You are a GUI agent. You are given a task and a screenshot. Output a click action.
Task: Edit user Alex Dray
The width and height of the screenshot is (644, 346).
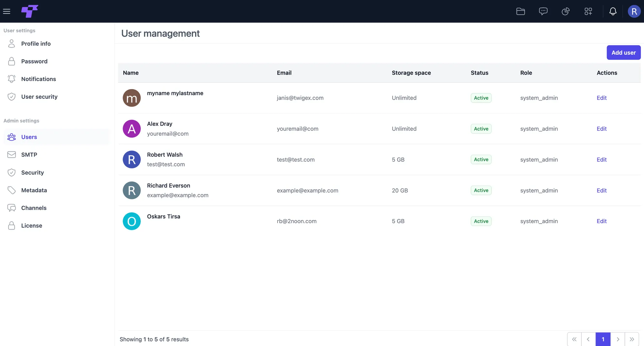tap(601, 129)
